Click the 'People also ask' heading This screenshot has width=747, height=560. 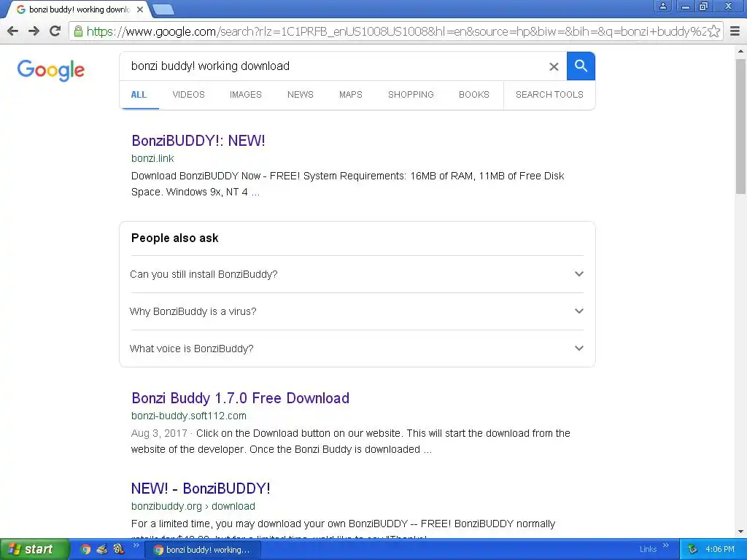click(174, 238)
